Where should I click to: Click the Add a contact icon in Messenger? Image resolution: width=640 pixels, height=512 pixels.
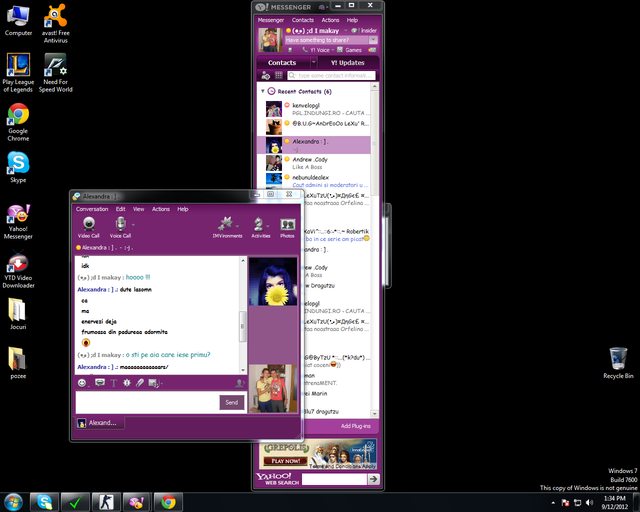tap(266, 76)
